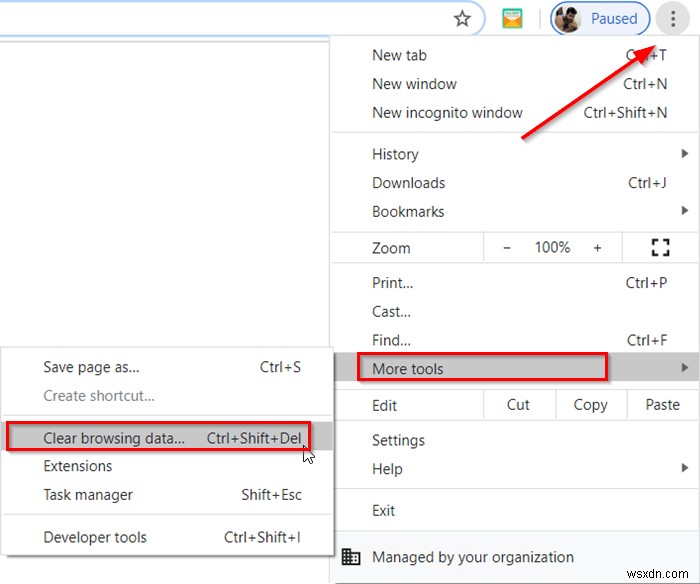
Task: Click the Paused profile button
Action: pos(600,19)
